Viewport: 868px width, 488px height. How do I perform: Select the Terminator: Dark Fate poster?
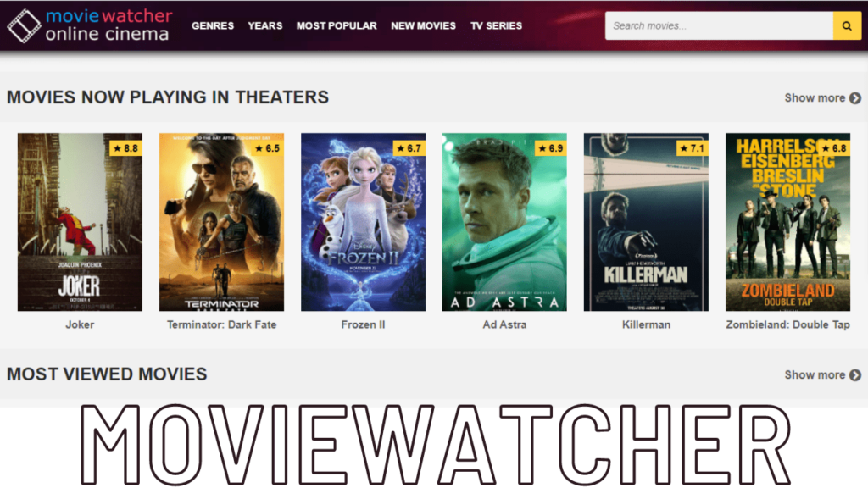(221, 222)
